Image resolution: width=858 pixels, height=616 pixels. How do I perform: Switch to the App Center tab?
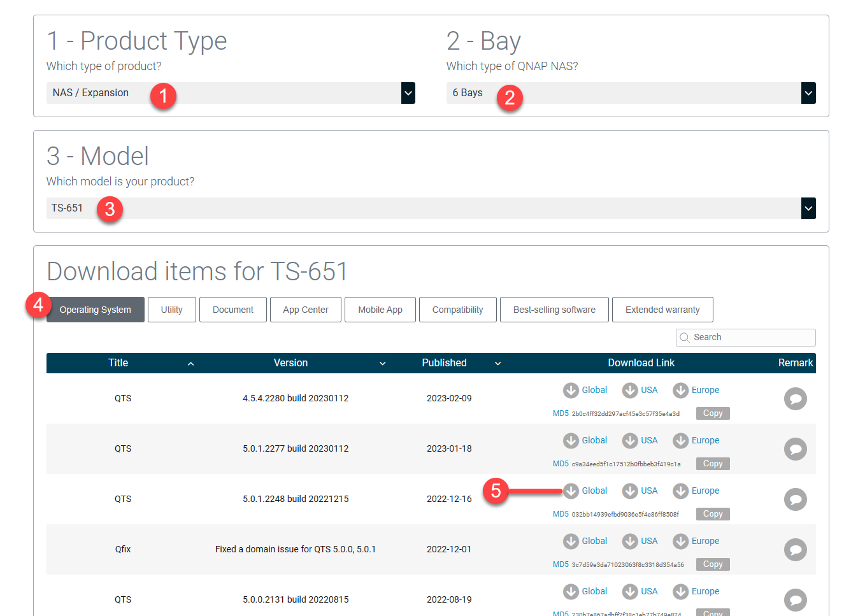306,310
